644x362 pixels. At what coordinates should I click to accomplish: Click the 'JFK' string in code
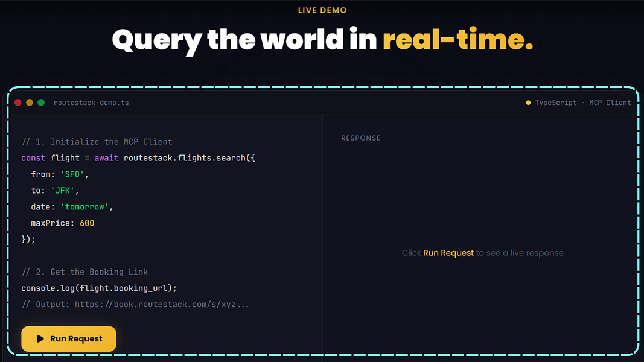coord(63,191)
